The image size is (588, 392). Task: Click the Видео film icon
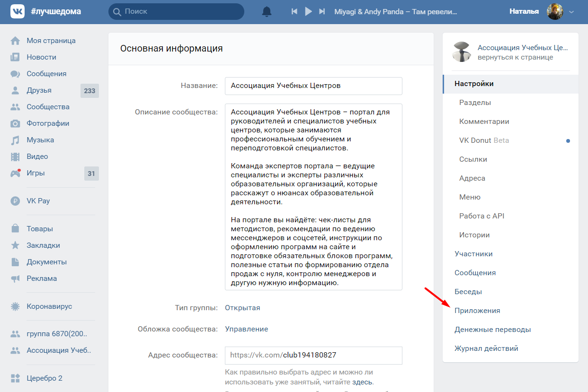16,157
